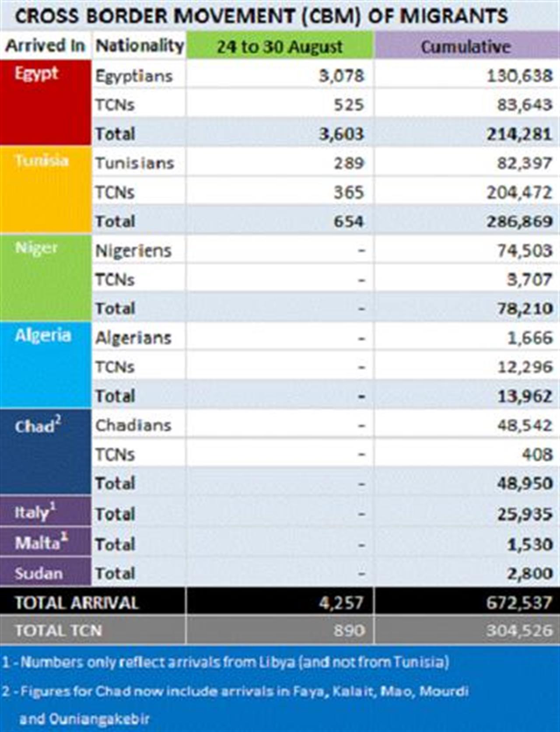The width and height of the screenshot is (560, 732).
Task: Select the yellow Tunisia country cell
Action: point(45,189)
